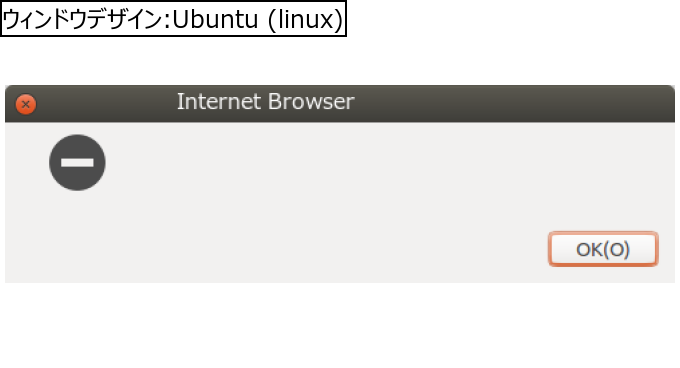The height and width of the screenshot is (368, 680).
Task: Select the Internet Browser title text
Action: [x=265, y=102]
